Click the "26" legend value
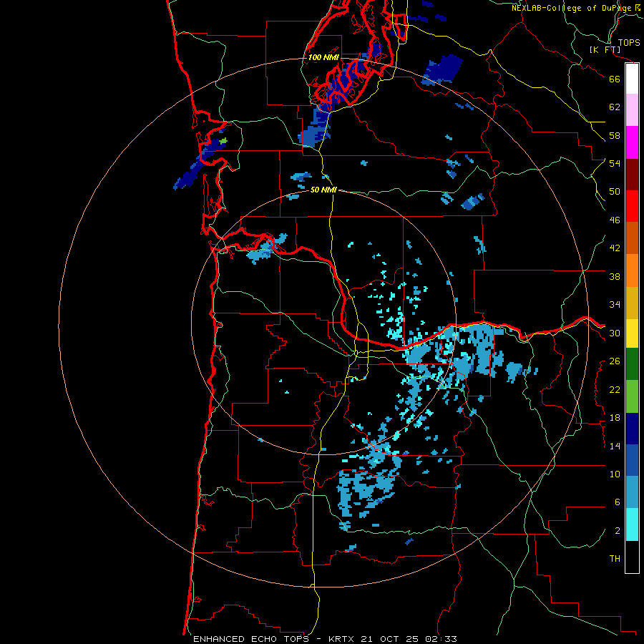644x644 pixels. (615, 361)
